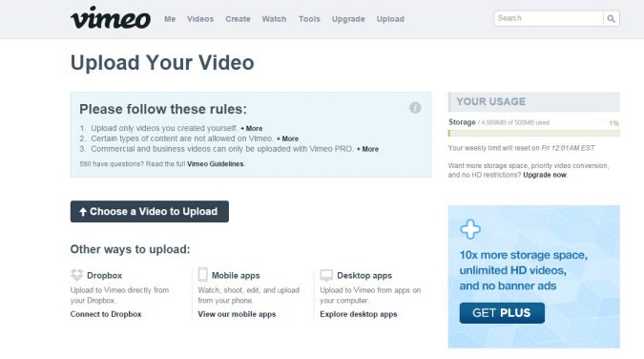Click Choose a Video to Upload button
Screen dimensions: 644x359
(150, 211)
